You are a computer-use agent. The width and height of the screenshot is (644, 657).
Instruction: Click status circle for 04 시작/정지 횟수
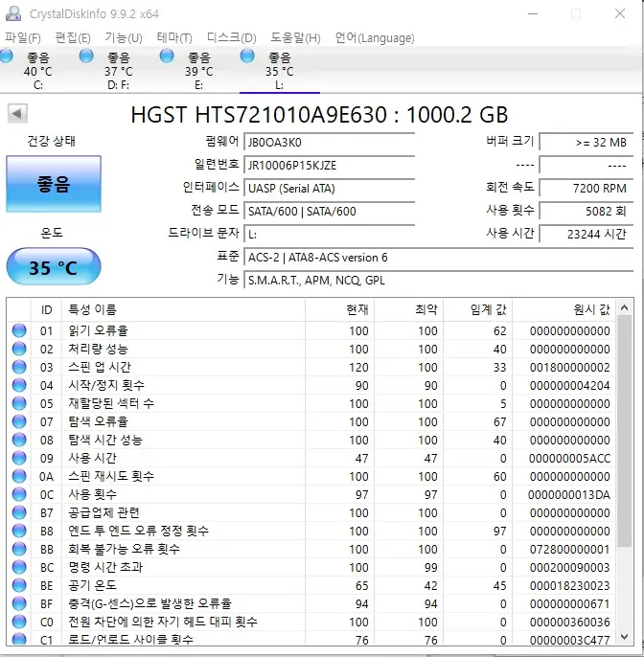click(19, 385)
